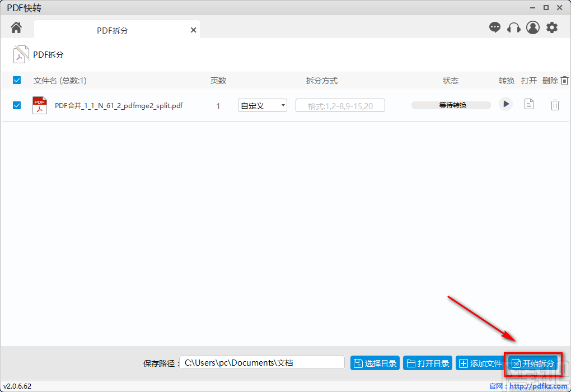Open the pdfkz.com official website link
The image size is (571, 392).
click(538, 386)
